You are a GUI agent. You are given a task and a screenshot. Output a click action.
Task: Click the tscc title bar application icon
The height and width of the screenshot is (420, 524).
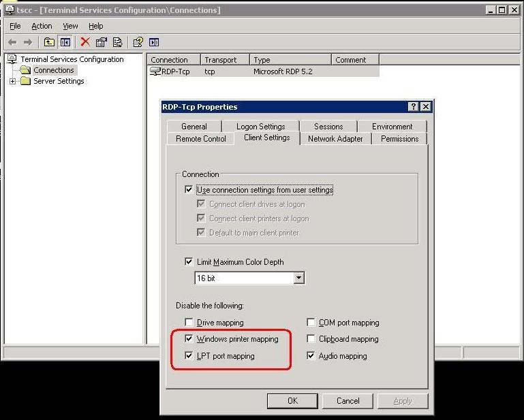[10, 10]
